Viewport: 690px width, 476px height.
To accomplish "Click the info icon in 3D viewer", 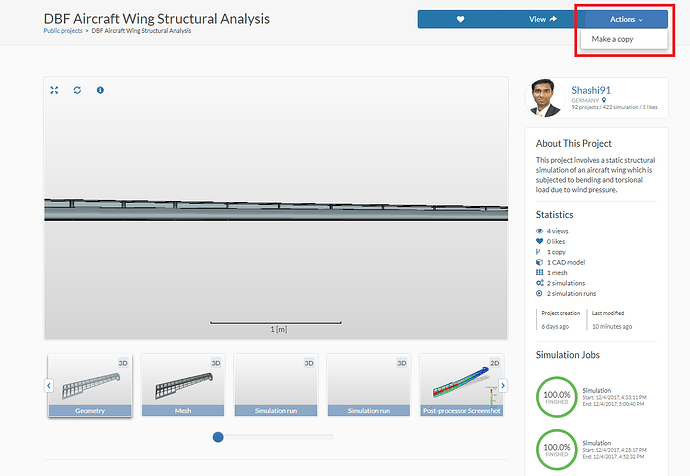I will 100,90.
